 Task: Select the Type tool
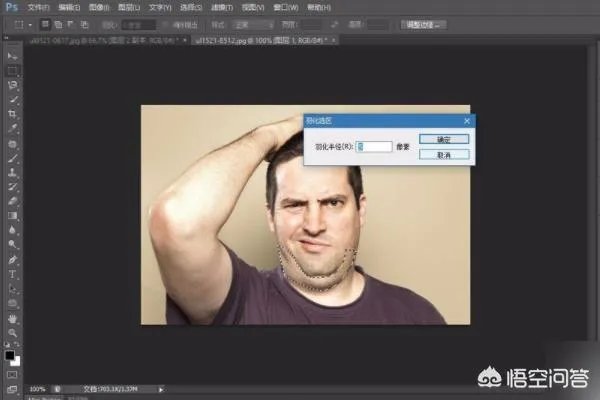point(13,273)
